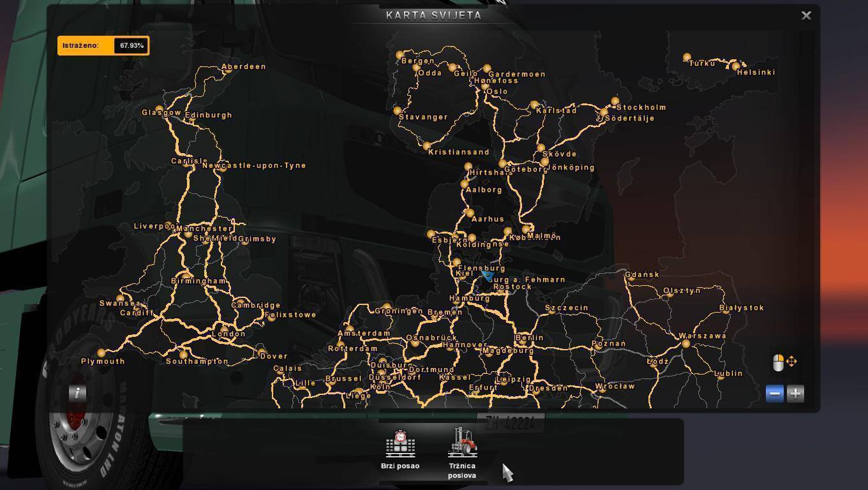Select the Turku city marker

pos(687,57)
